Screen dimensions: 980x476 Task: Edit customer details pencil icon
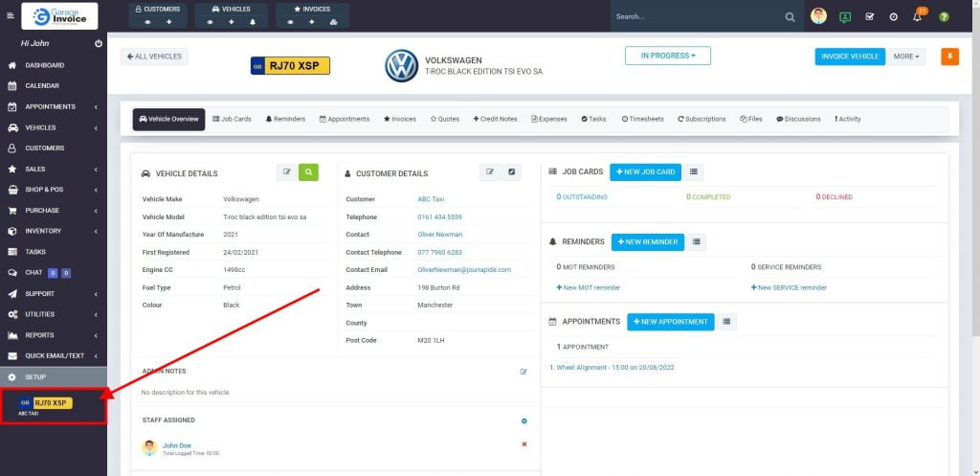pyautogui.click(x=490, y=172)
